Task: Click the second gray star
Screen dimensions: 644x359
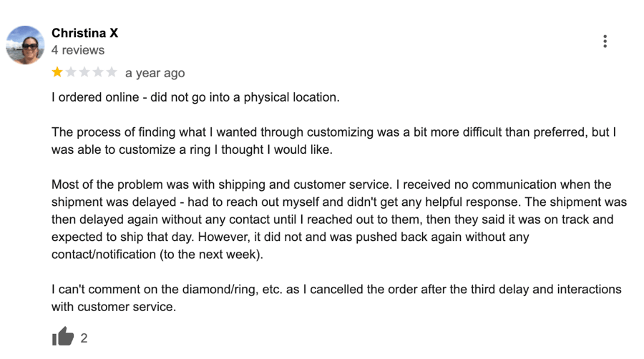Action: [71, 72]
